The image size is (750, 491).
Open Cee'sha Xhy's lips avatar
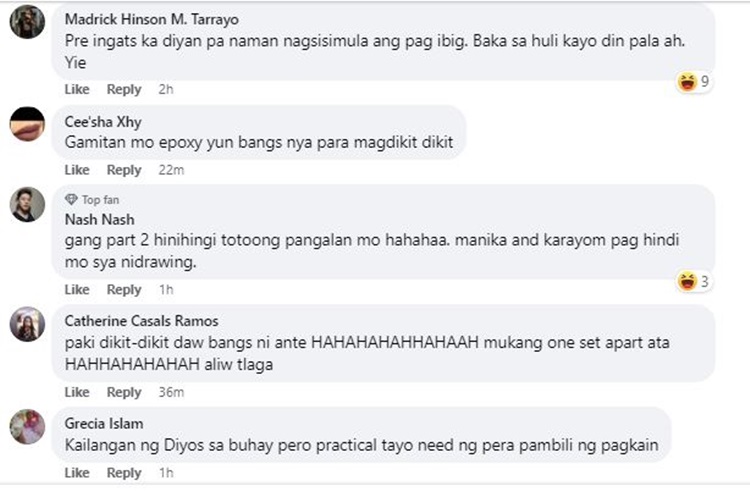coord(27,124)
